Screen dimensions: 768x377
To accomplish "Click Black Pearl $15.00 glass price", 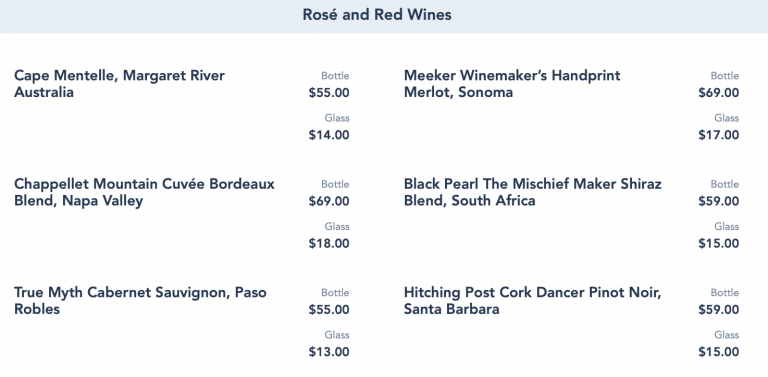I will click(719, 243).
